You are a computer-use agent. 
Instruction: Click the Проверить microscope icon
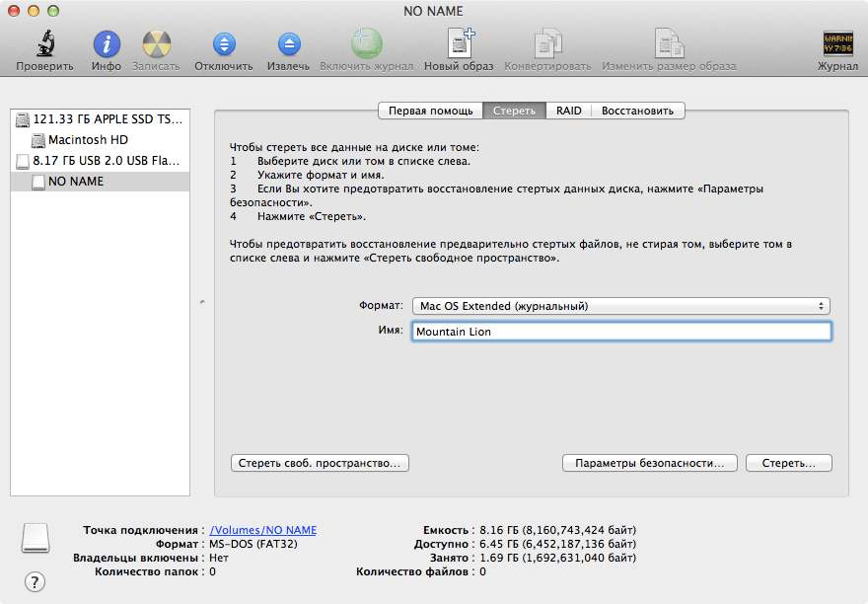click(44, 45)
